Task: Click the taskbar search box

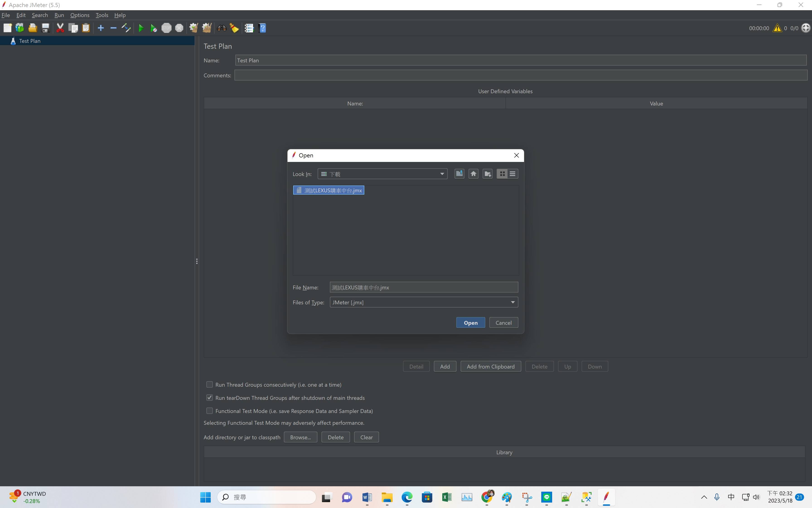Action: [267, 497]
